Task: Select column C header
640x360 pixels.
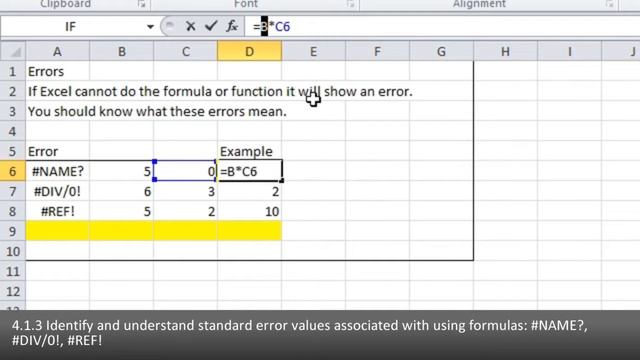Action: (x=186, y=51)
